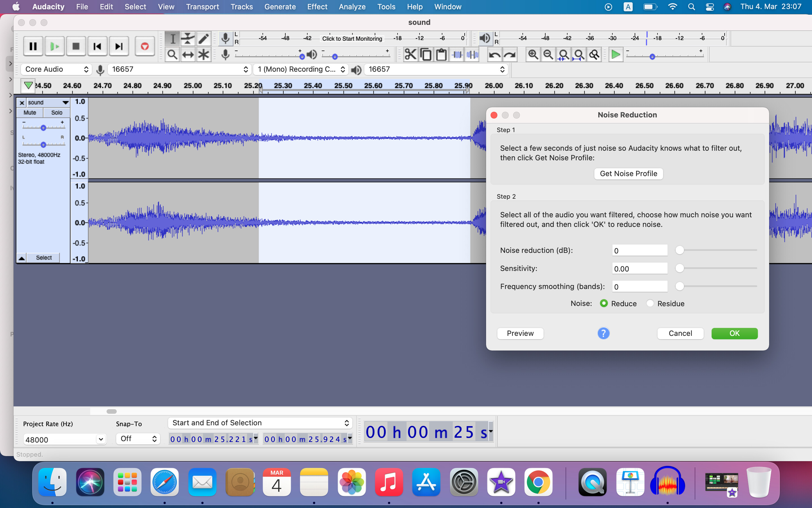The height and width of the screenshot is (508, 812).
Task: Toggle Solo on the sound track
Action: coord(57,113)
